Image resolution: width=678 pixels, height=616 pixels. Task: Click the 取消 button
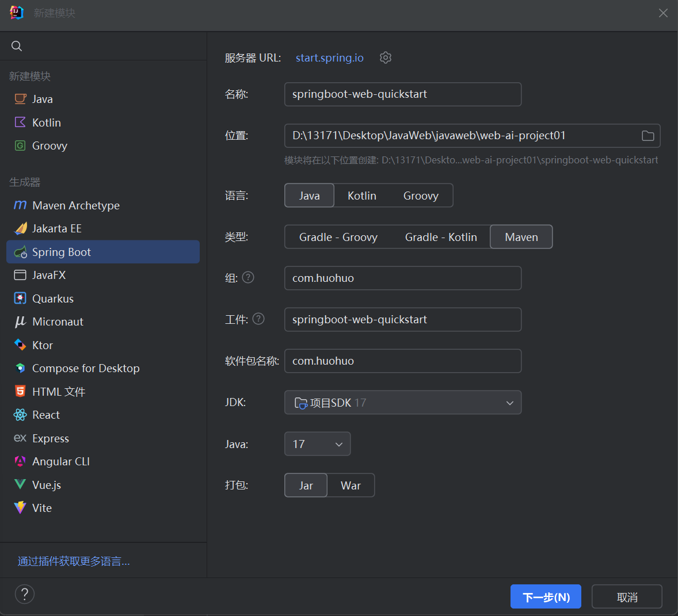point(627,596)
